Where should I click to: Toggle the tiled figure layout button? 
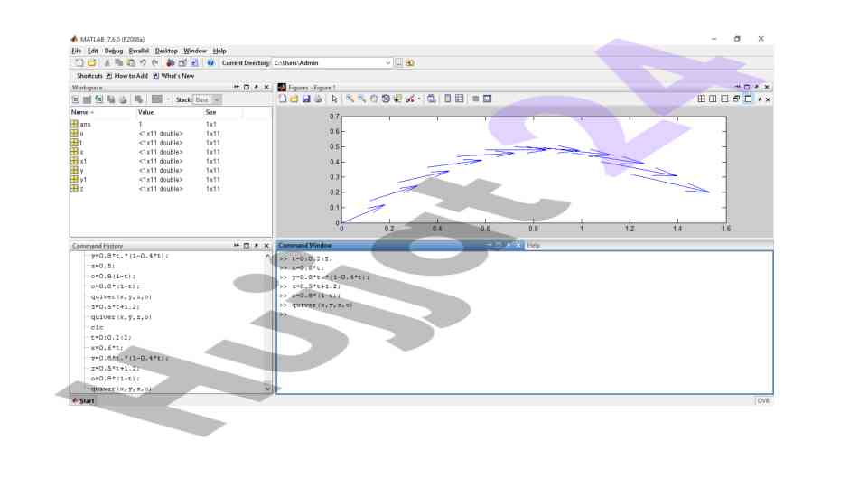click(x=702, y=99)
